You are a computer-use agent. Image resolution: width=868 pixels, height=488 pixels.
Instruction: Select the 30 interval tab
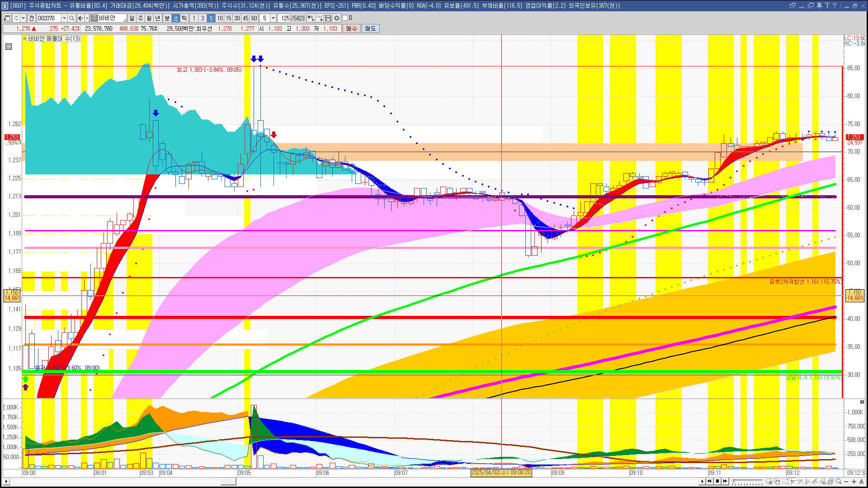[x=237, y=18]
